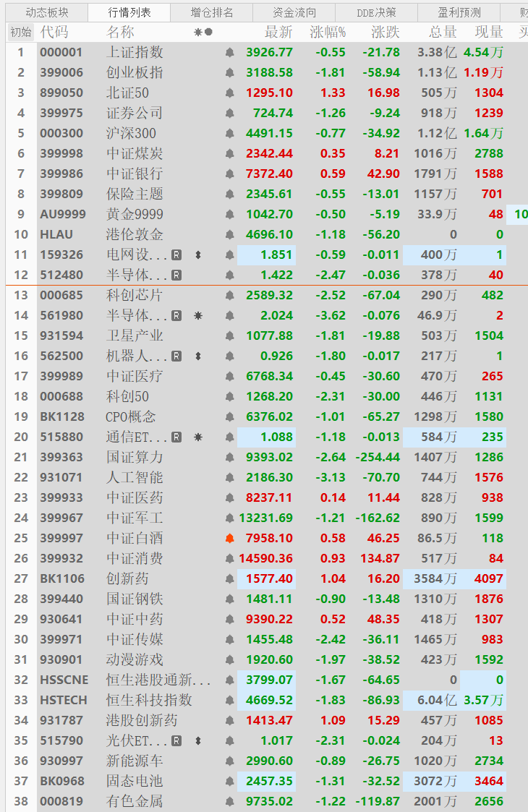Viewport: 528px width, 812px height.
Task: Sort by 现量 column header
Action: [x=489, y=32]
